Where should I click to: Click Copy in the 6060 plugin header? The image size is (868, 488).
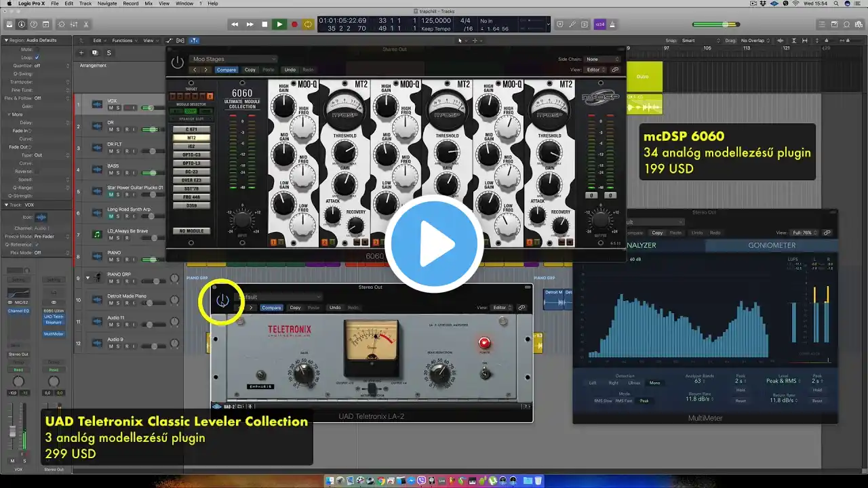click(x=250, y=70)
